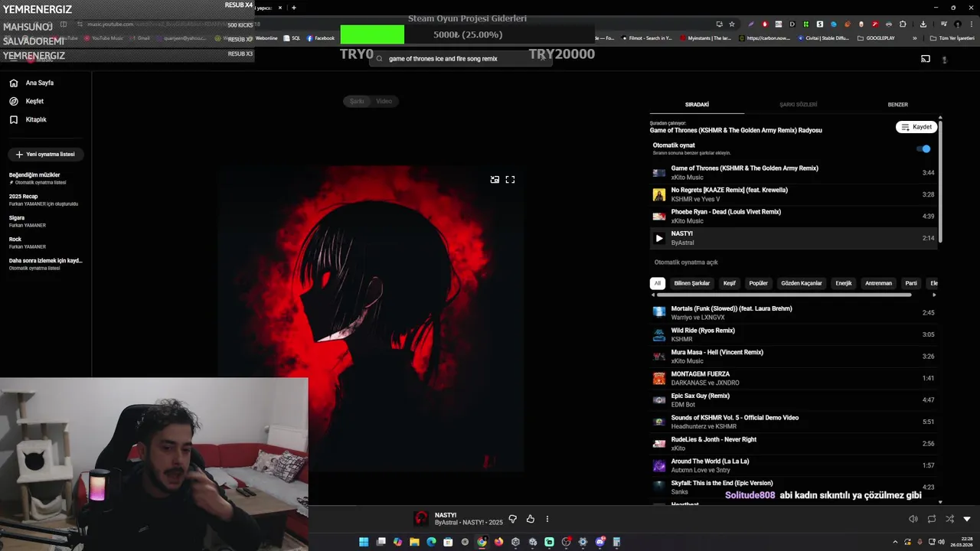The height and width of the screenshot is (551, 980).
Task: Open three-dot menu in player bar
Action: click(x=547, y=519)
